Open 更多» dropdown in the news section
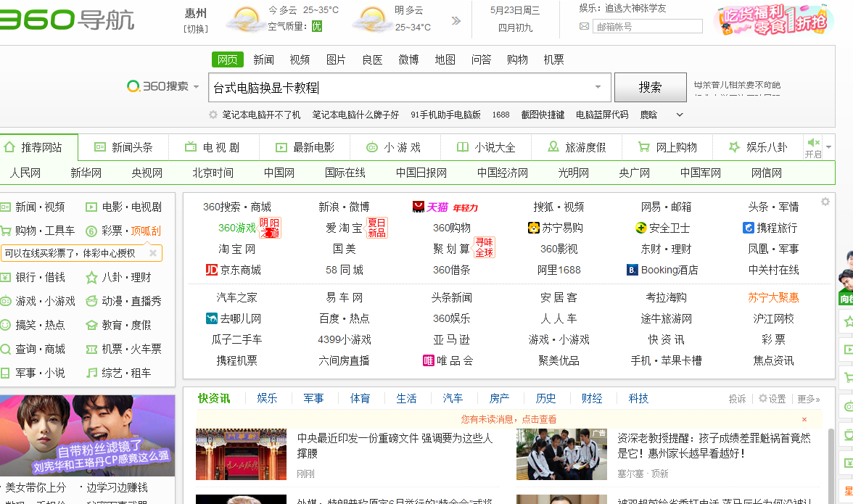Image resolution: width=853 pixels, height=504 pixels. pyautogui.click(x=804, y=398)
